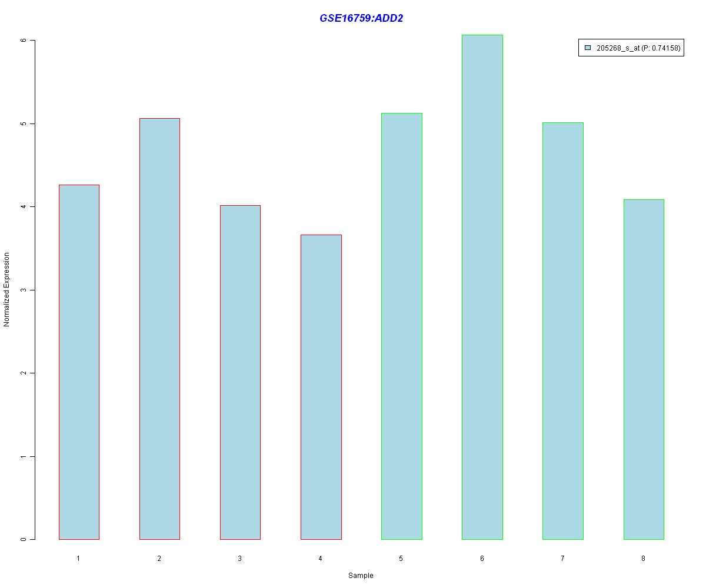Click x-axis tick label 6
This screenshot has width=706, height=588.
coord(482,558)
